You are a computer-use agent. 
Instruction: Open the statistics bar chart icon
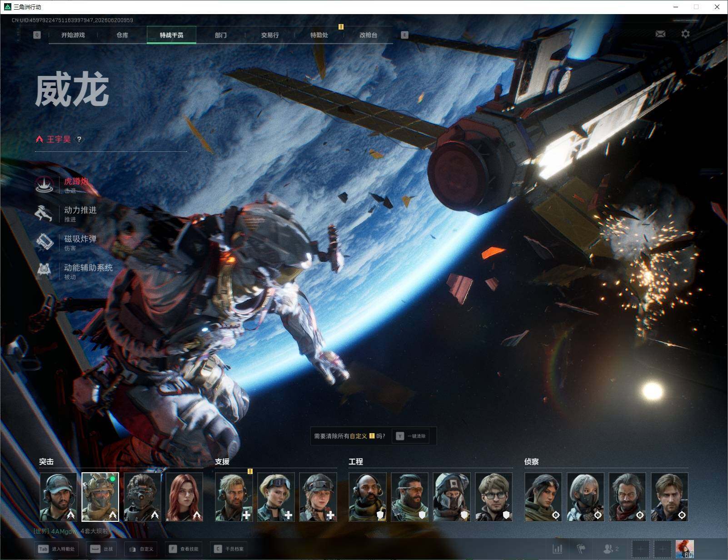557,549
